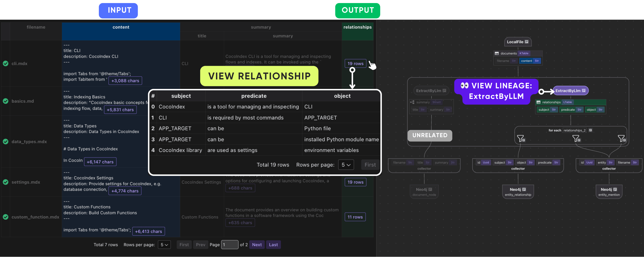Click the green check icon for cli.mdx

[5, 64]
